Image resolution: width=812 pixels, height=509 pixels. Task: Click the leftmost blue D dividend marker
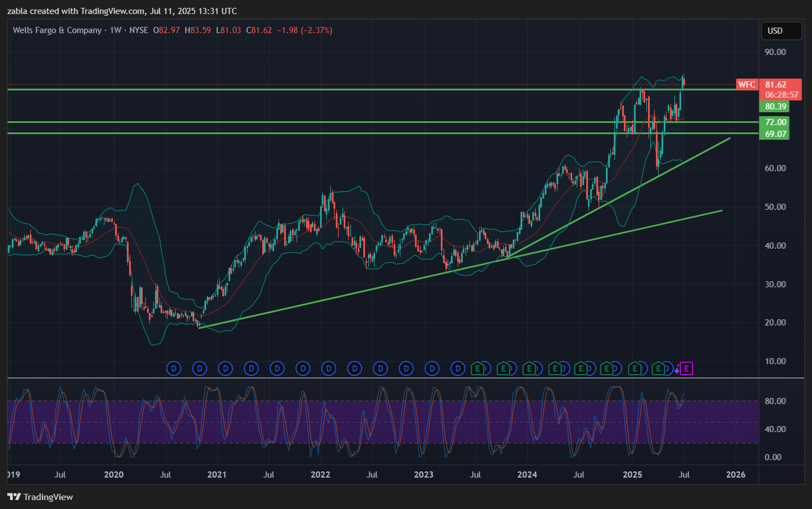(174, 369)
